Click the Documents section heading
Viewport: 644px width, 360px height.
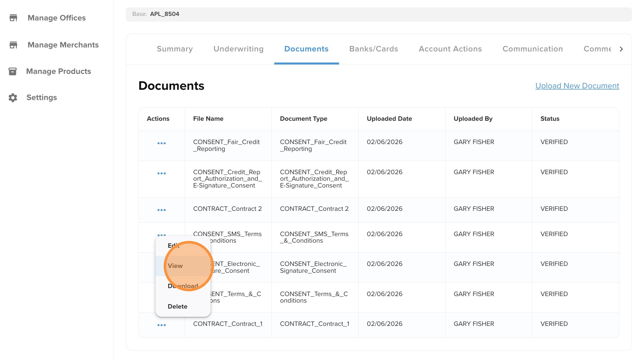tap(171, 86)
